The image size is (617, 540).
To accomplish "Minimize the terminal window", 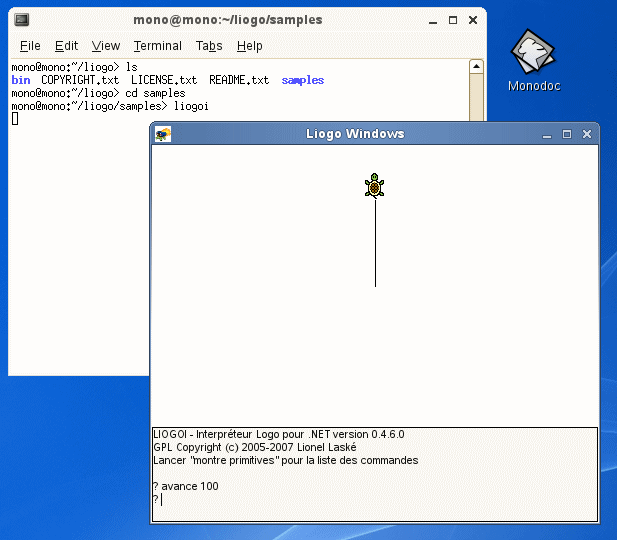I will click(433, 20).
